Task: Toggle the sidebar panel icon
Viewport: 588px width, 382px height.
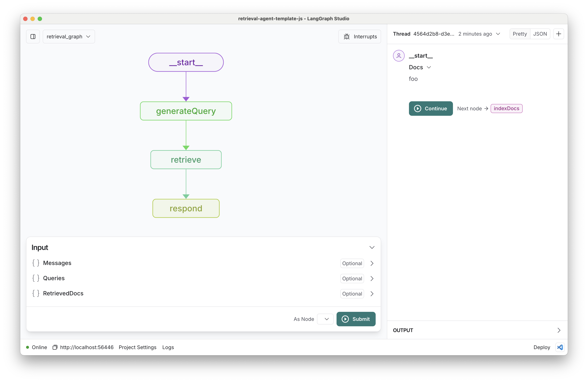Action: pos(33,37)
